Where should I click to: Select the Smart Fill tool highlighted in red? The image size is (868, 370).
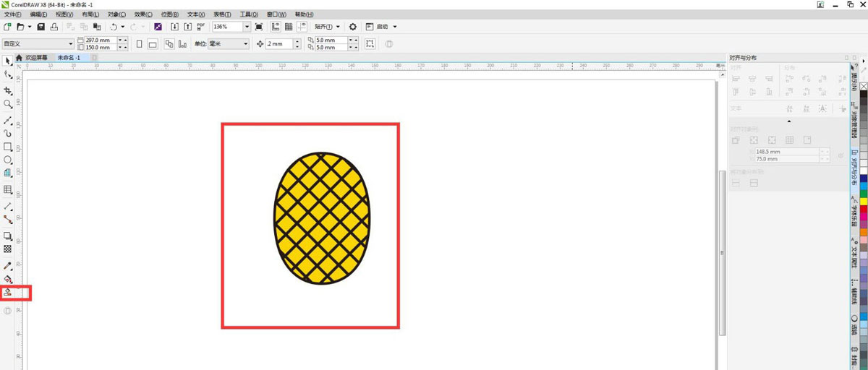[x=8, y=292]
